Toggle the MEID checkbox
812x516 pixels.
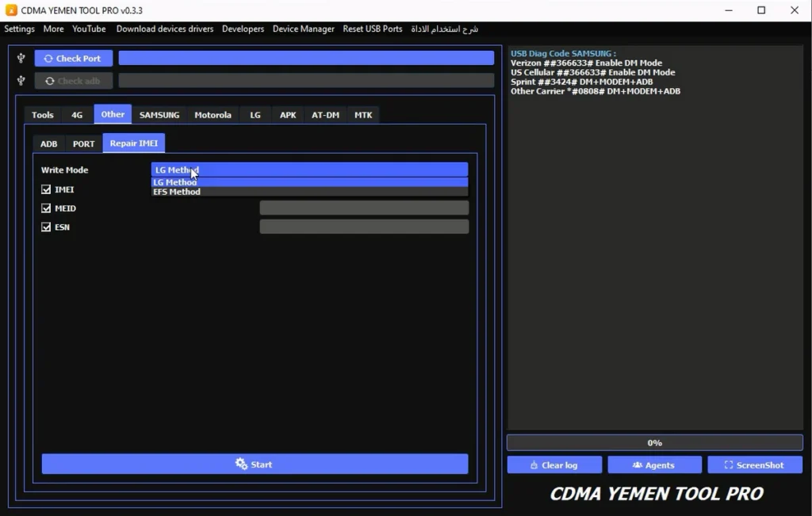tap(46, 208)
